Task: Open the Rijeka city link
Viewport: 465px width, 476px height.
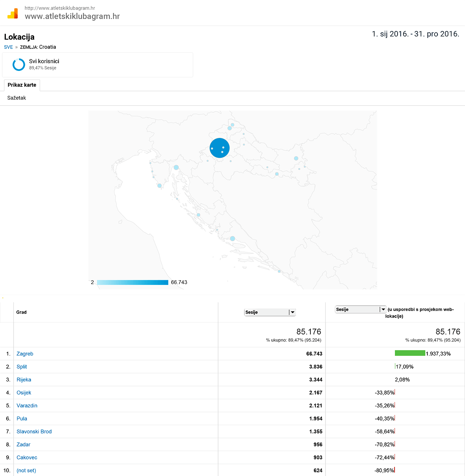Action: pyautogui.click(x=24, y=379)
